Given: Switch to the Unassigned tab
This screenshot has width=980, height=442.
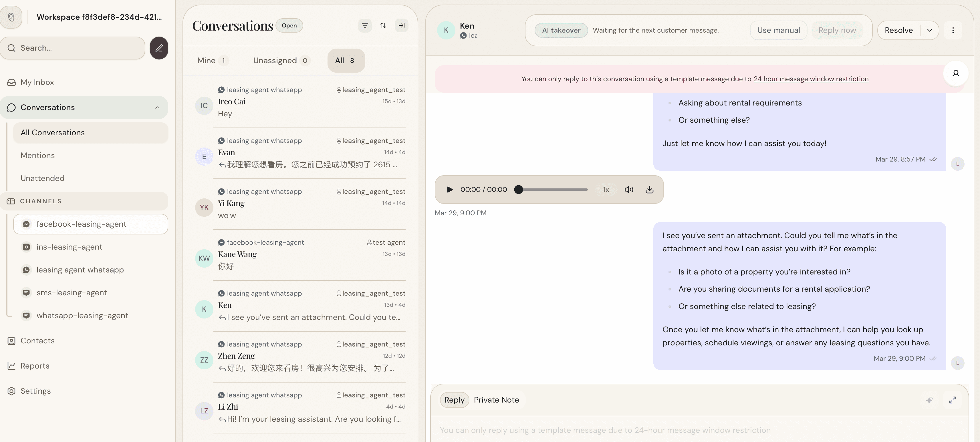Looking at the screenshot, I should point(275,60).
